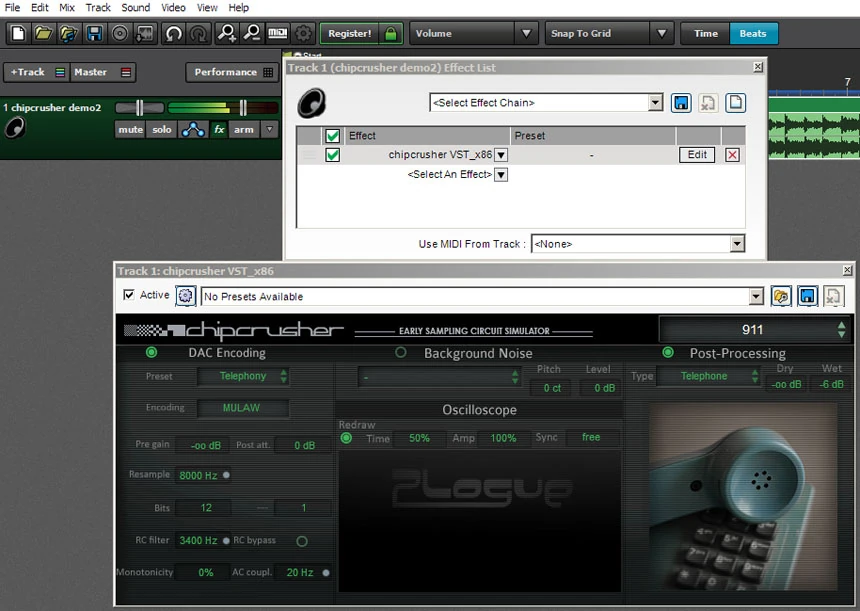Image resolution: width=860 pixels, height=611 pixels.
Task: Click the Edit button for chipcrusher effect
Action: (697, 155)
